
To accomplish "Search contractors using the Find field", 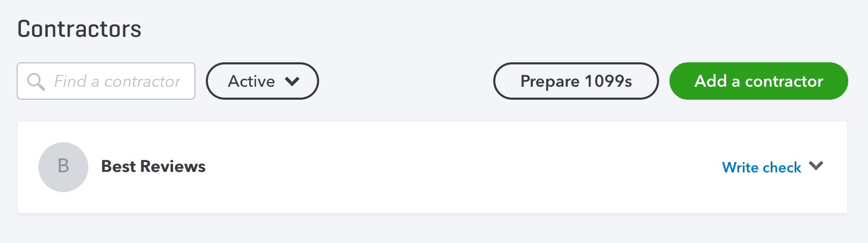I will click(117, 82).
